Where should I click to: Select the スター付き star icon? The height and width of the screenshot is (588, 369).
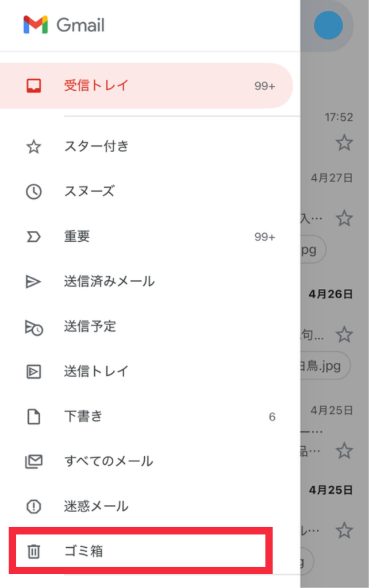tap(34, 146)
